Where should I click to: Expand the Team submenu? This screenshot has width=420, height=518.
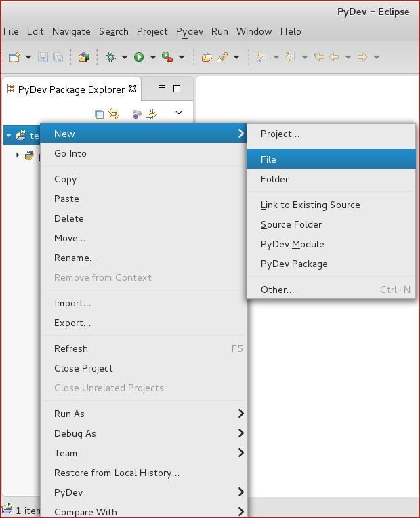point(144,453)
